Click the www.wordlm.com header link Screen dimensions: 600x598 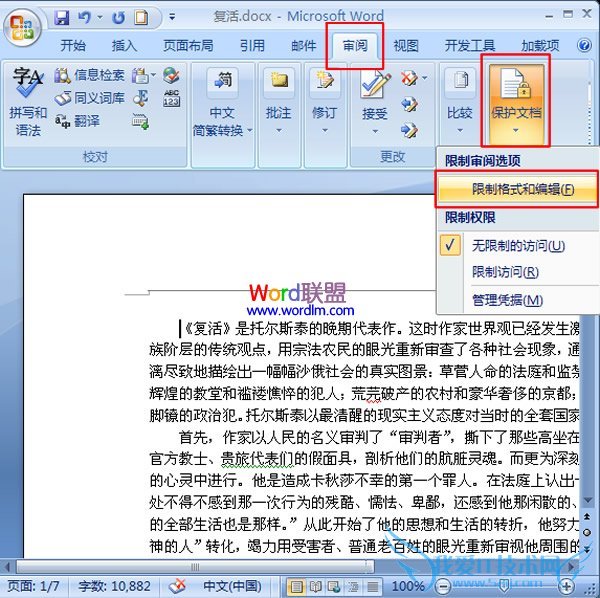tap(300, 310)
